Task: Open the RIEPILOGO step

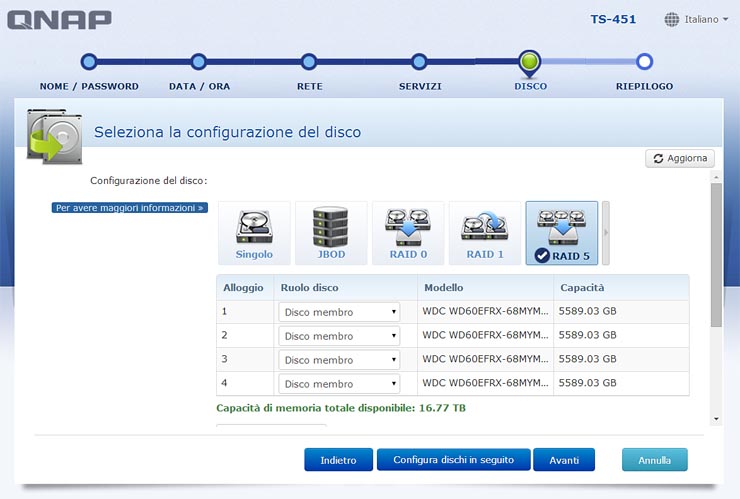Action: tap(644, 63)
